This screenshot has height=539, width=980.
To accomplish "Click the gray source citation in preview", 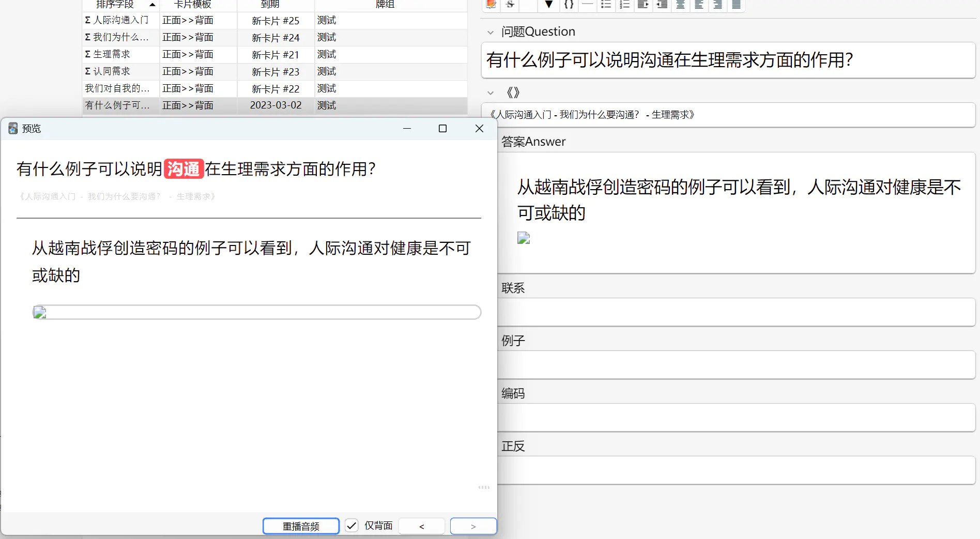I will [116, 196].
